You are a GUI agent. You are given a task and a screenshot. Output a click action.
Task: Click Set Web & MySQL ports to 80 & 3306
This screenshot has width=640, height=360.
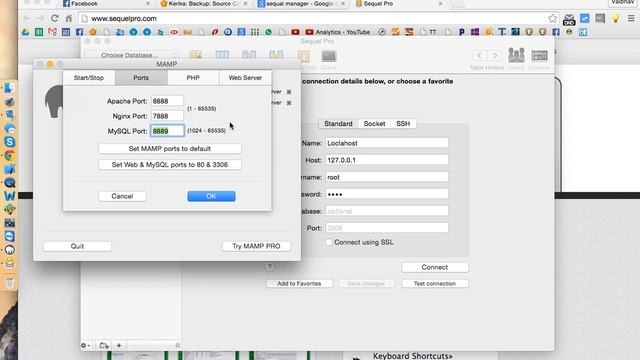click(x=170, y=164)
